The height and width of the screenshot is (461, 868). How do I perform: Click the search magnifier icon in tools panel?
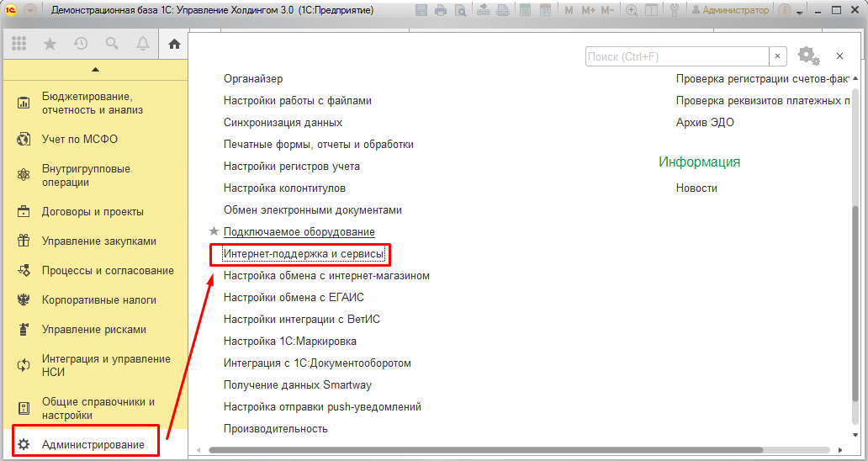point(112,44)
